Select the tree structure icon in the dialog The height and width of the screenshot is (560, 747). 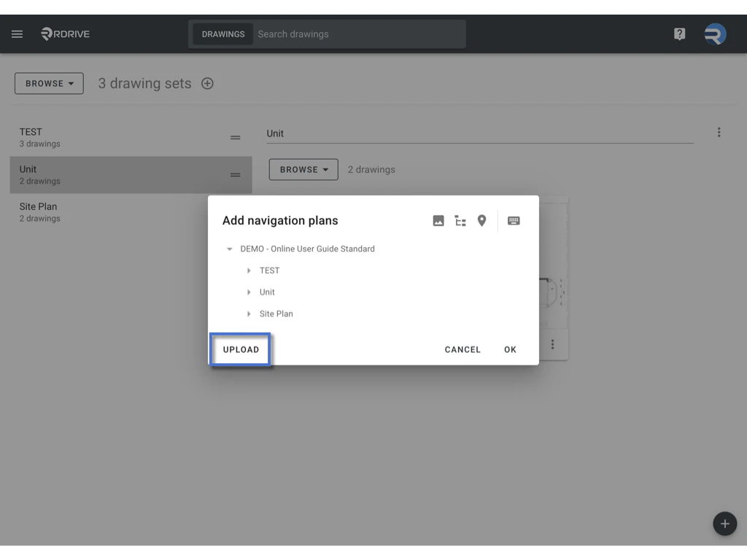point(460,220)
